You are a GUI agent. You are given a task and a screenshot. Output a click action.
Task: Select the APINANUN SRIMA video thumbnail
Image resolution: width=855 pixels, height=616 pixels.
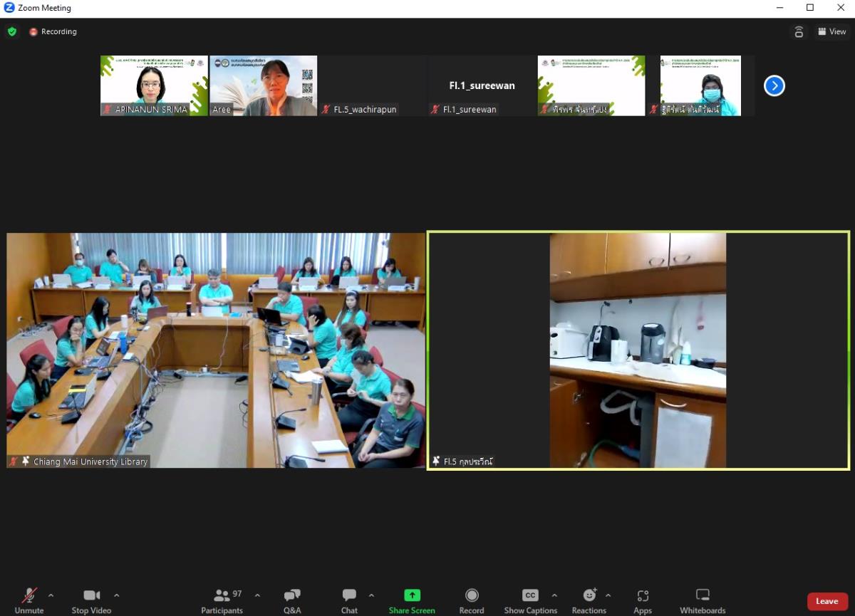[154, 85]
